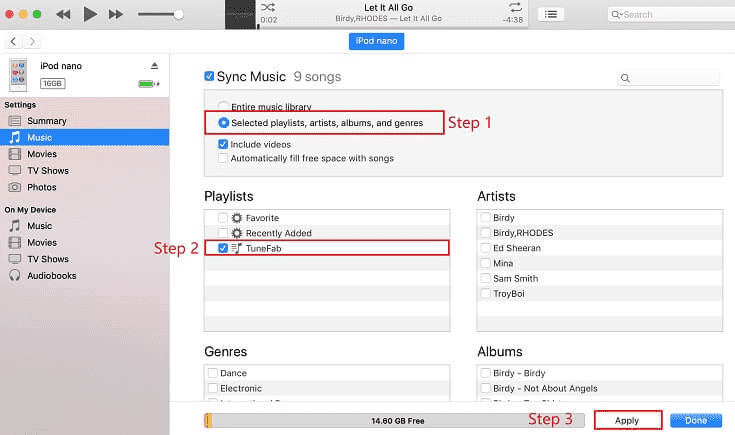Viewport: 735px width, 435px height.
Task: Open the Up Next list icon
Action: click(550, 14)
